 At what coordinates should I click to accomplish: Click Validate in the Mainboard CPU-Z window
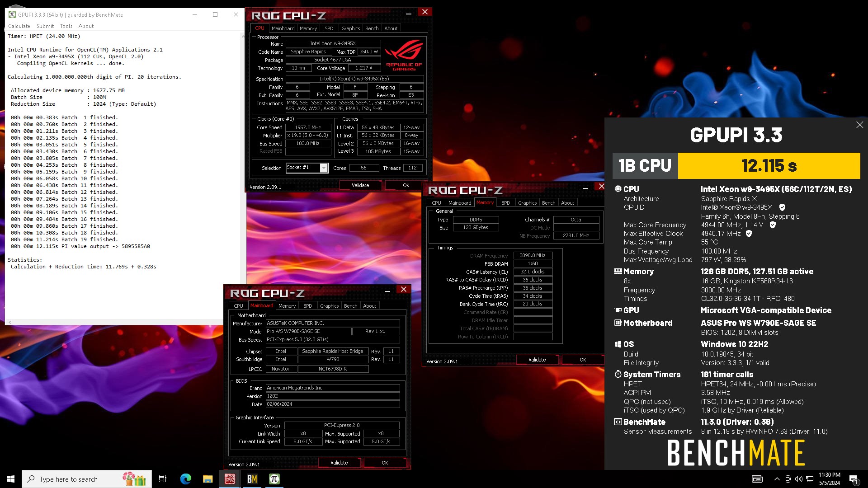[x=339, y=463]
